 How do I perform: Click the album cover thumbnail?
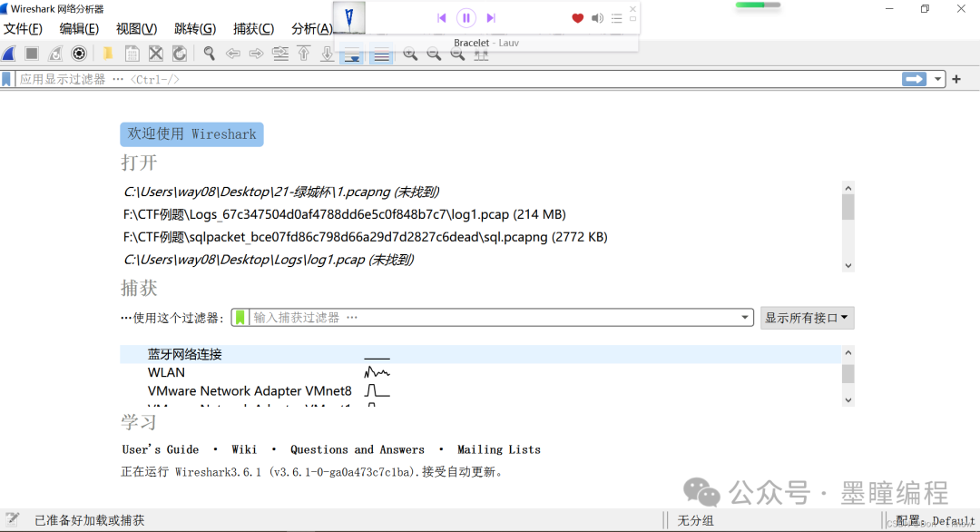coord(349,17)
